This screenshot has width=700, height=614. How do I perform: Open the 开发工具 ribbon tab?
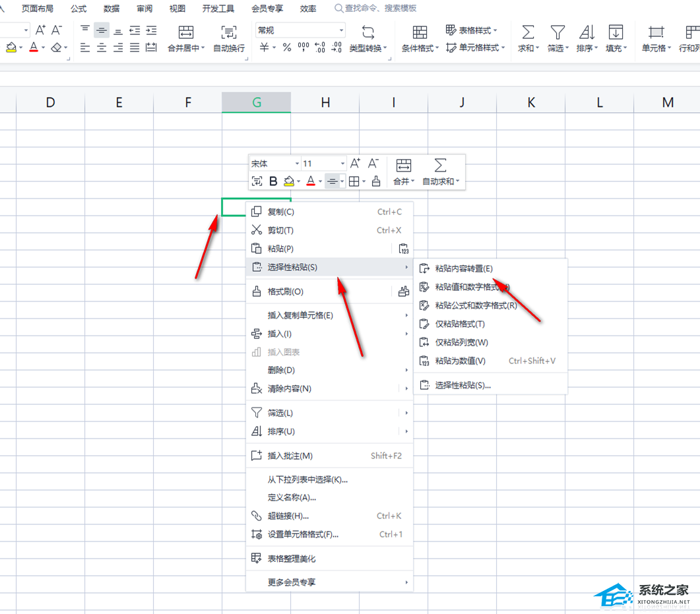pos(218,9)
